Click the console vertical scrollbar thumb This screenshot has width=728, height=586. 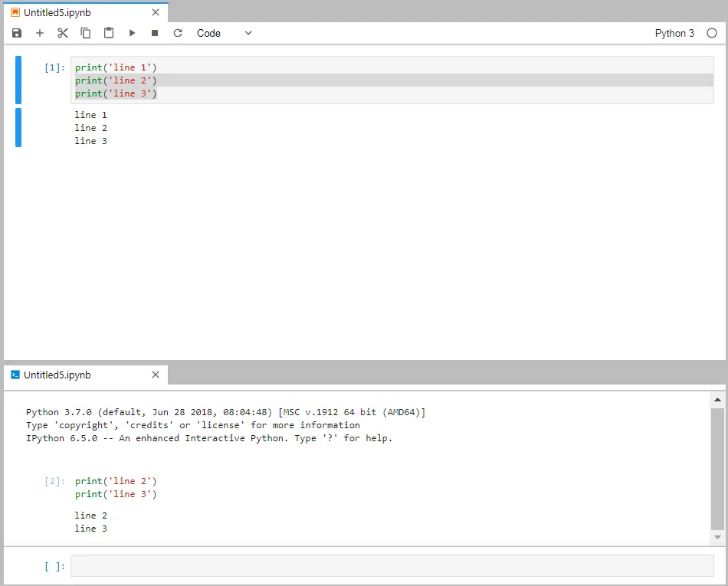tap(717, 468)
